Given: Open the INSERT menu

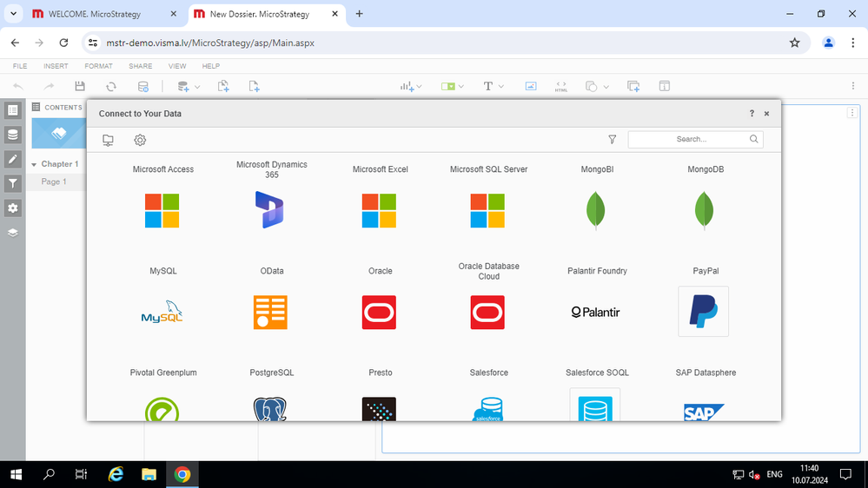Looking at the screenshot, I should tap(56, 66).
